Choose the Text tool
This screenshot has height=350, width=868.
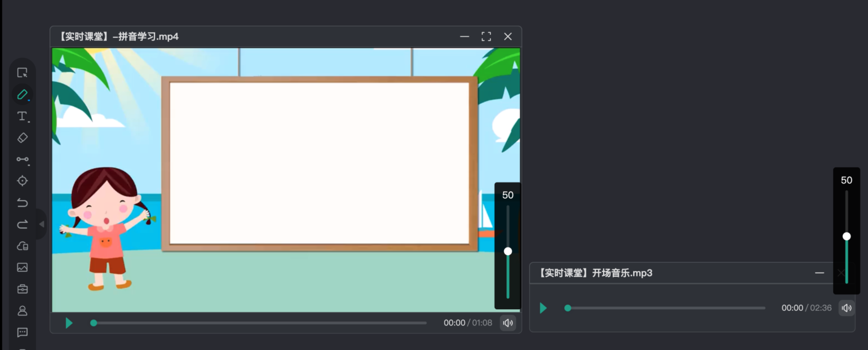(22, 116)
